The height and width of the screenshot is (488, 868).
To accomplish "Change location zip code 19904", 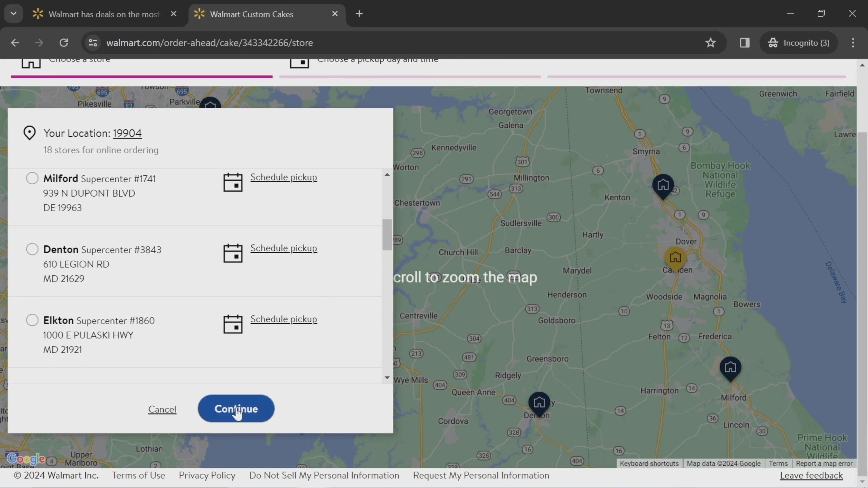I will tap(127, 133).
